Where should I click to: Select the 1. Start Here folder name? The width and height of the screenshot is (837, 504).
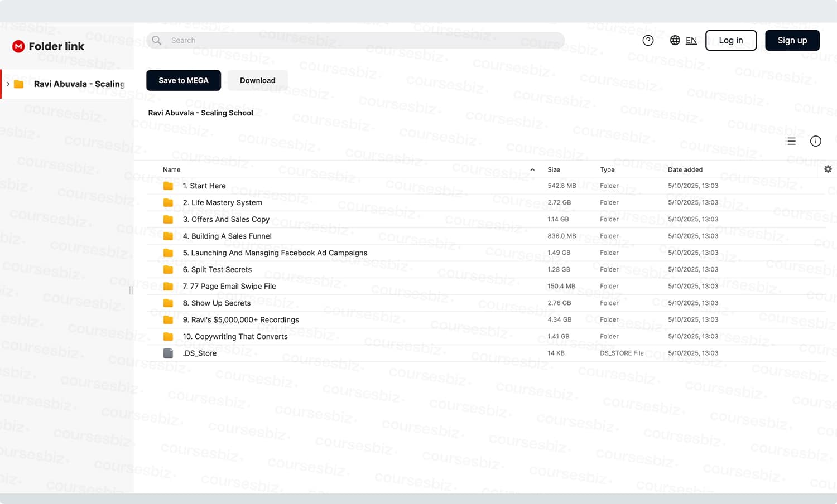(x=204, y=186)
